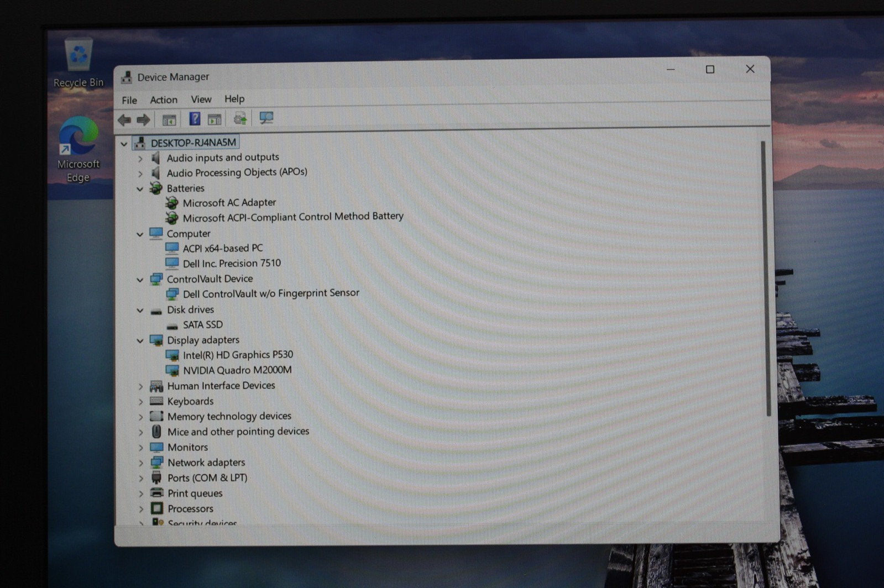884x588 pixels.
Task: Expand Audio Processing Objects (APOs)
Action: (x=140, y=174)
